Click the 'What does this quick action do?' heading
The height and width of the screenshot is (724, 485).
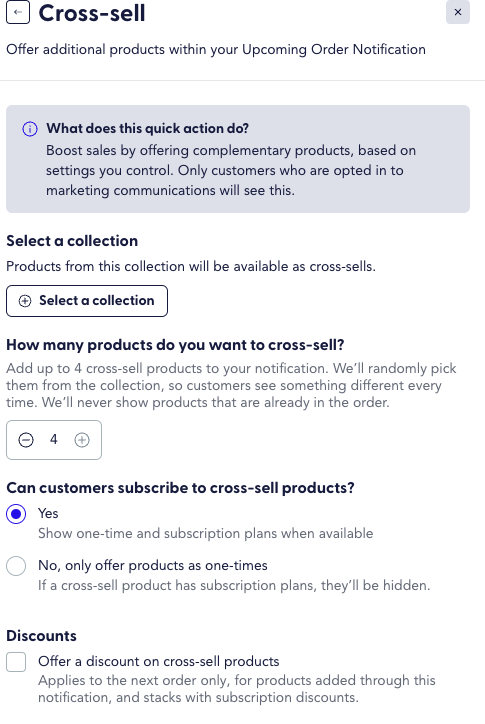pyautogui.click(x=147, y=128)
